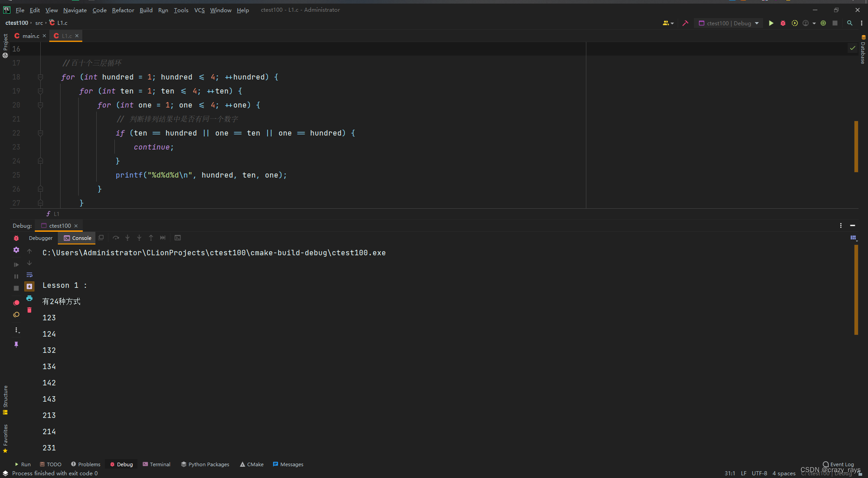Stop debug session square in sidebar
This screenshot has width=868, height=478.
point(16,288)
